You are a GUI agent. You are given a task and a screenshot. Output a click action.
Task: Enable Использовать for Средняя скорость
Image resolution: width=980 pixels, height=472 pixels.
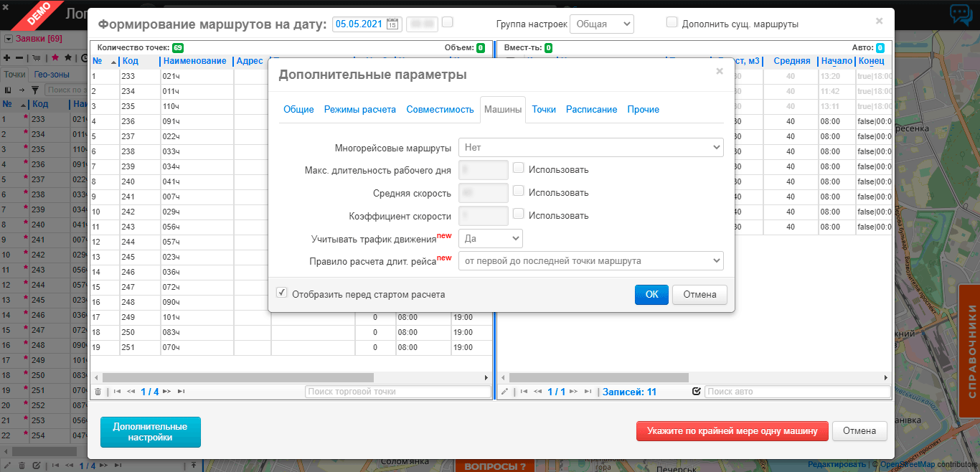coord(519,192)
